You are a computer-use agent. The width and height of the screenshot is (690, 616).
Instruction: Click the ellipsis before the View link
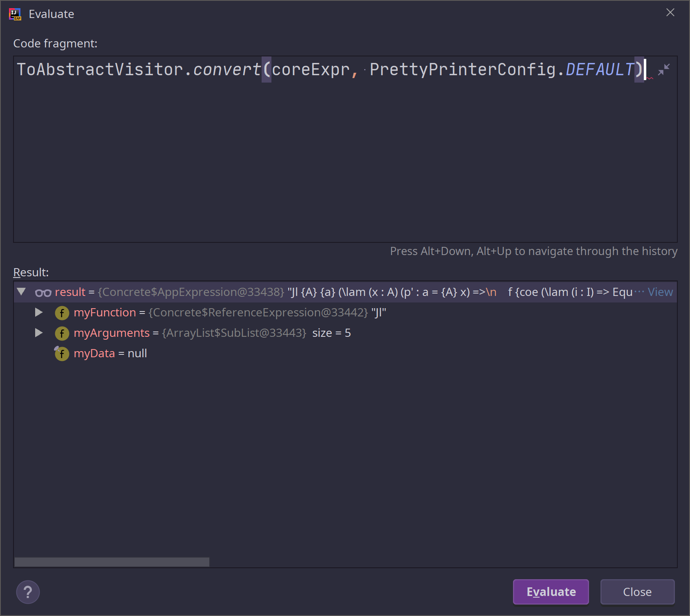[640, 292]
